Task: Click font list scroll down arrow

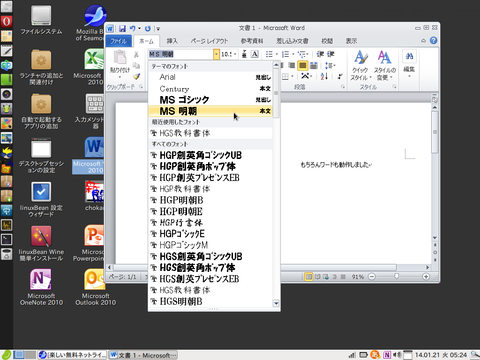Action: click(x=276, y=303)
